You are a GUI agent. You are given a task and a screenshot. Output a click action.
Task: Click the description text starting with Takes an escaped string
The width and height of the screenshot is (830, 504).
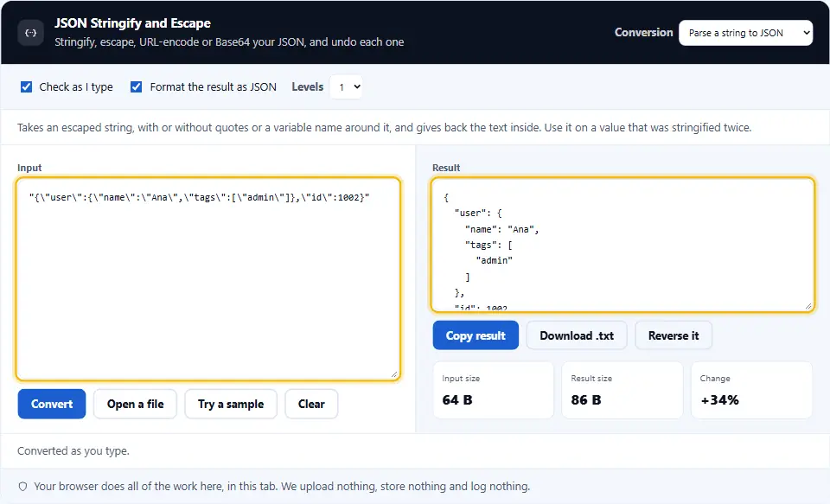[384, 128]
